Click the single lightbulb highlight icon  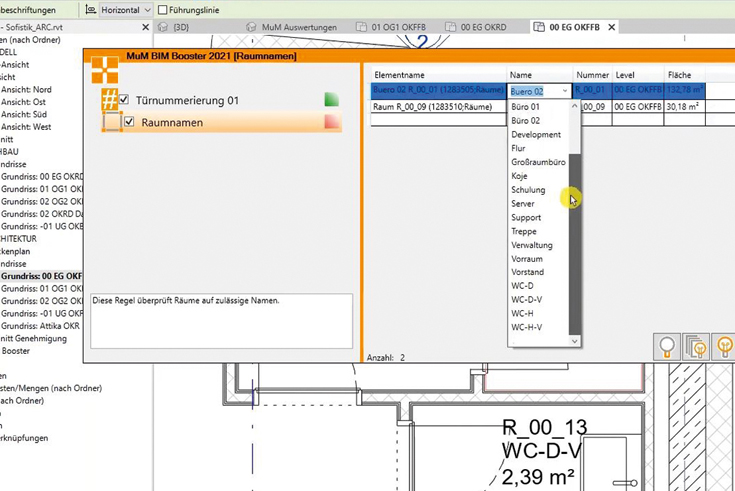pos(667,347)
